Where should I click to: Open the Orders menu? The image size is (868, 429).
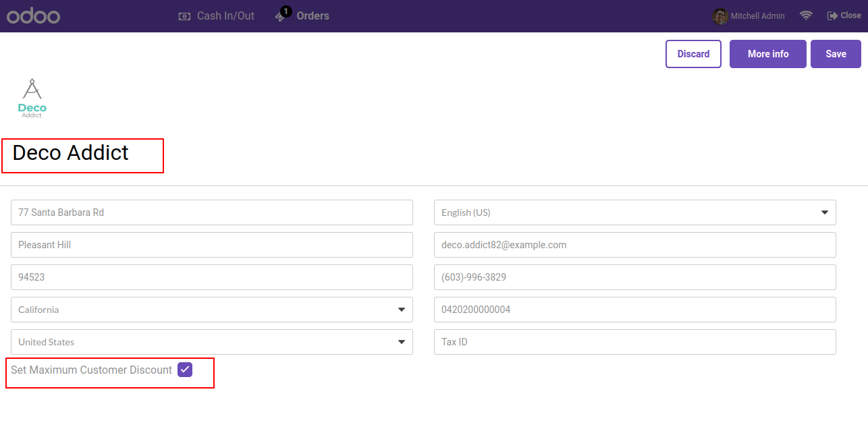[302, 16]
